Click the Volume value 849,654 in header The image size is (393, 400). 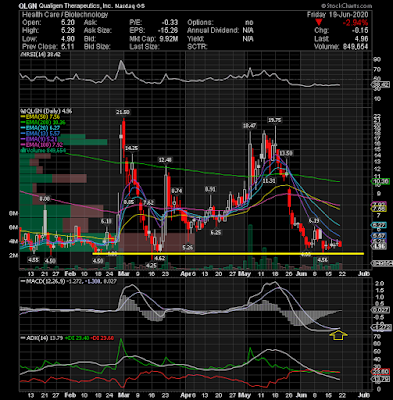pos(355,47)
